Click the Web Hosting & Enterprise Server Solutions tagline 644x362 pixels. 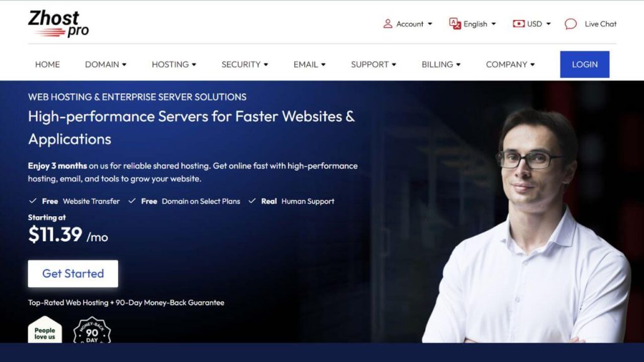[x=137, y=97]
